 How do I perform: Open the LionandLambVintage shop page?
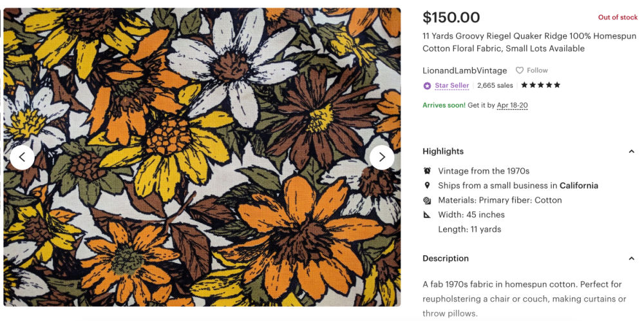[464, 70]
